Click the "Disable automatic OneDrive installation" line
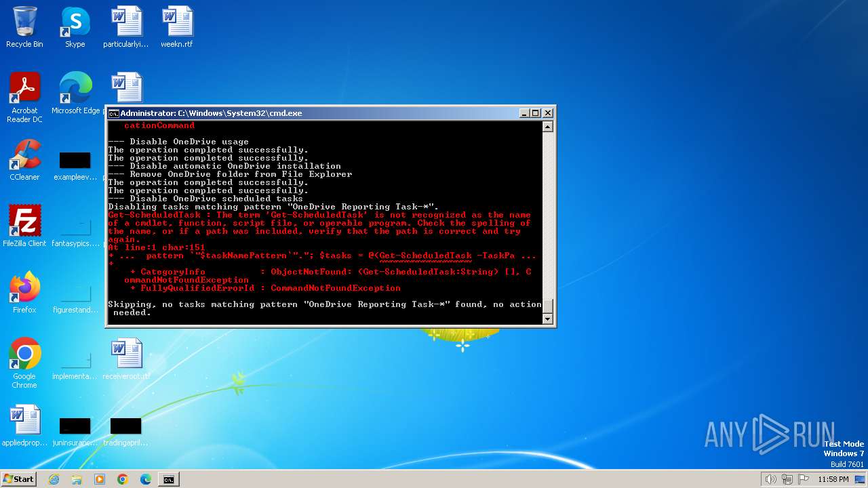Screen dimensions: 868x488 224,166
